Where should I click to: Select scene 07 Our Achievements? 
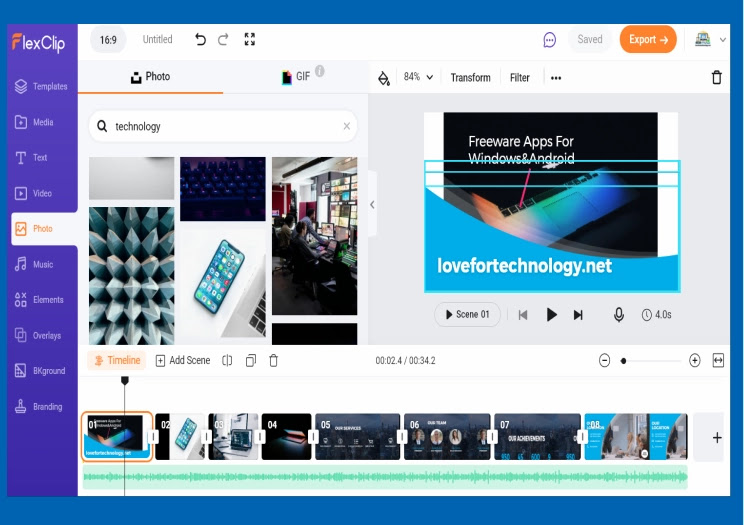537,437
